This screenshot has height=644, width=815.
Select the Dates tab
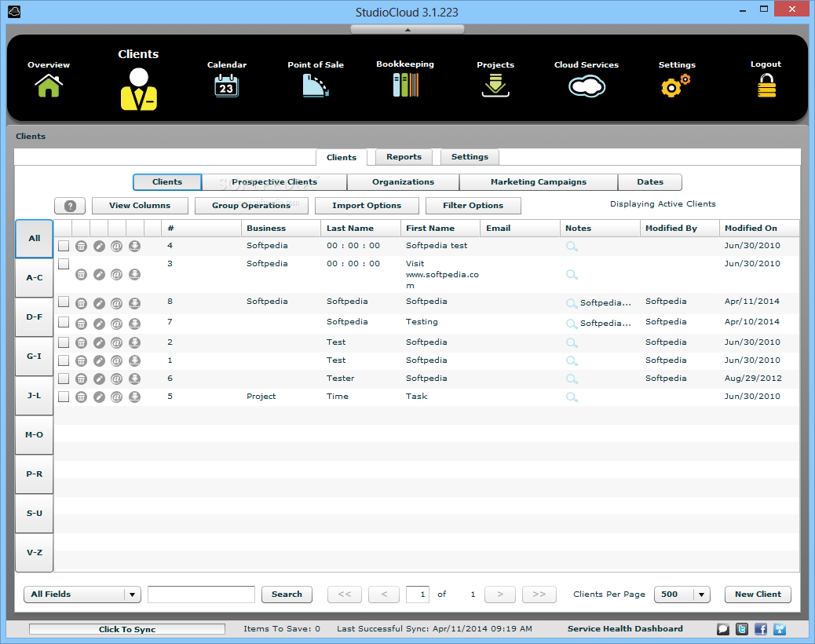[649, 182]
